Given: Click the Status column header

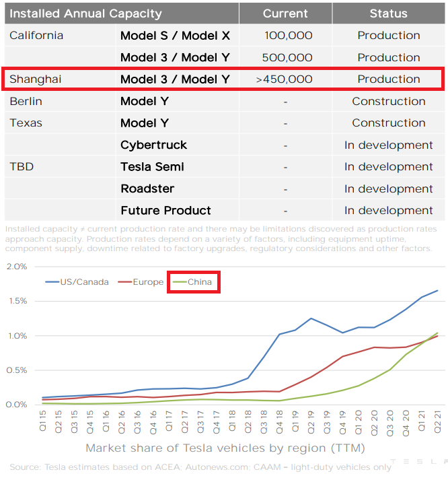Looking at the screenshot, I should click(x=388, y=13).
